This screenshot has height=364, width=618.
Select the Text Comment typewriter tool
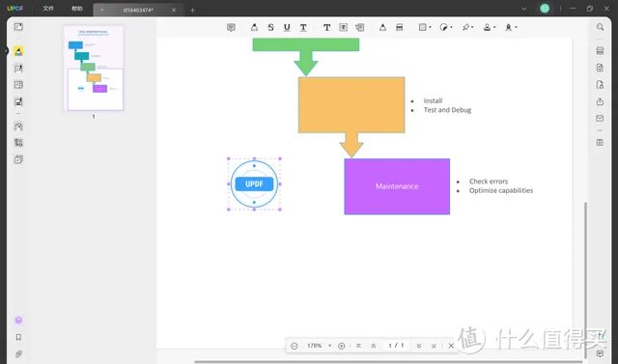click(326, 27)
